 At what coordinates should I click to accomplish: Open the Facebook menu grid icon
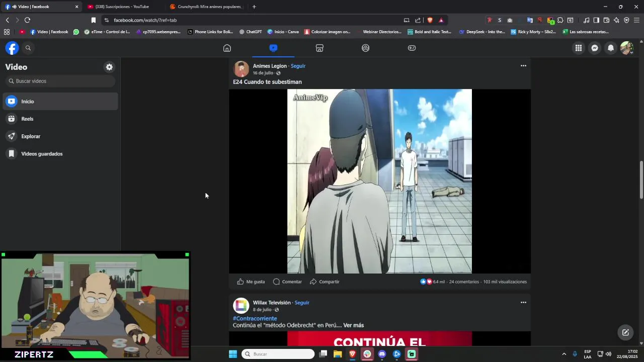click(x=579, y=48)
